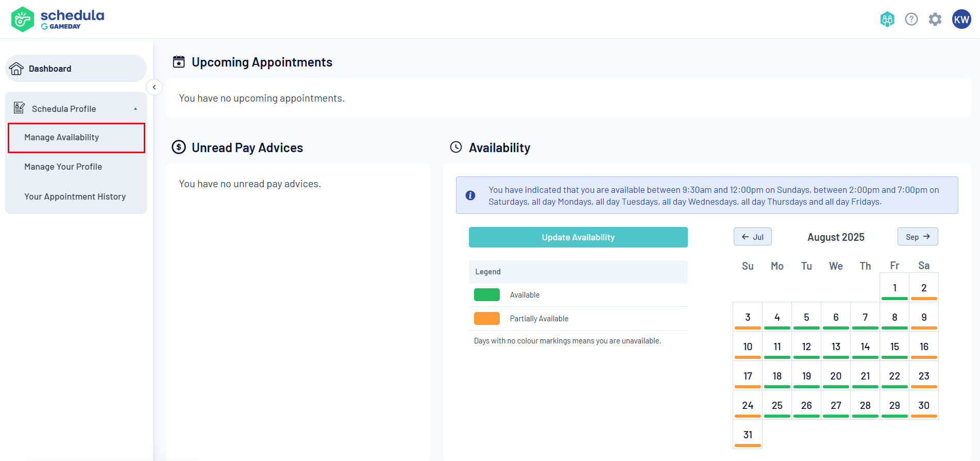Click the Availability section heading
The width and height of the screenshot is (980, 461).
click(499, 148)
